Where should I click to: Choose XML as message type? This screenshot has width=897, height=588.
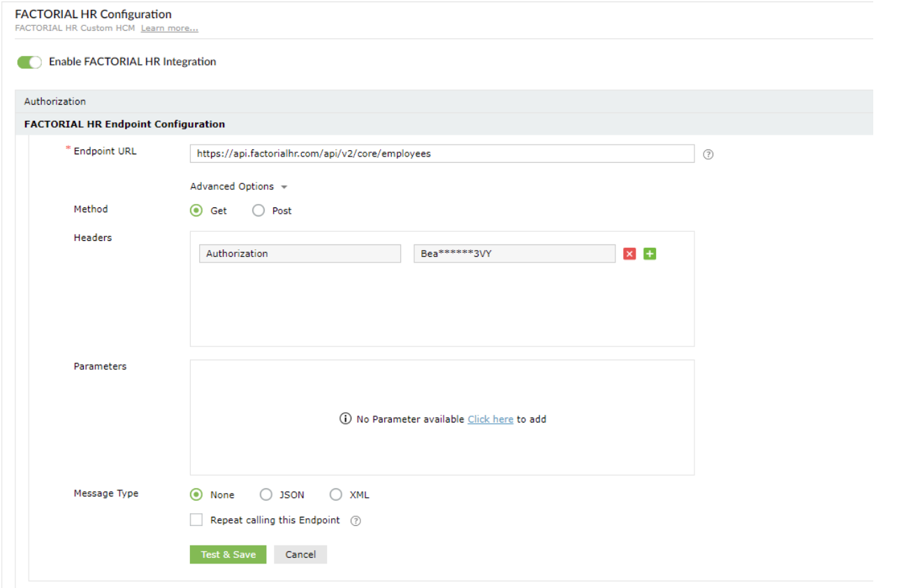(336, 494)
